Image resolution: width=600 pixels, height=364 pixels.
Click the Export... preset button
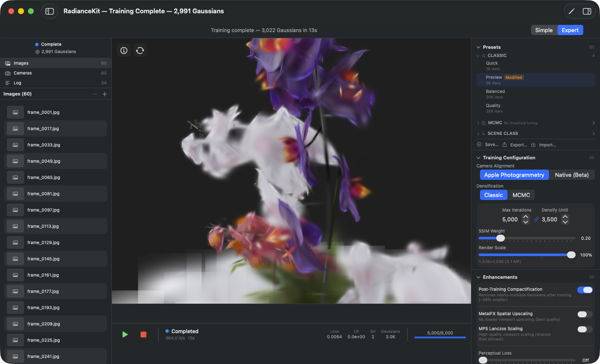pos(515,145)
